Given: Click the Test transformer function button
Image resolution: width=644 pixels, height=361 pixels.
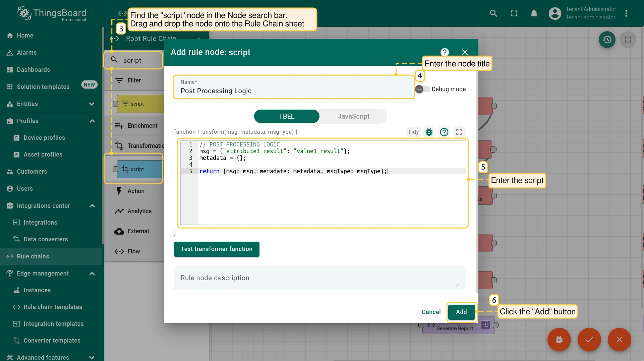Looking at the screenshot, I should point(217,249).
